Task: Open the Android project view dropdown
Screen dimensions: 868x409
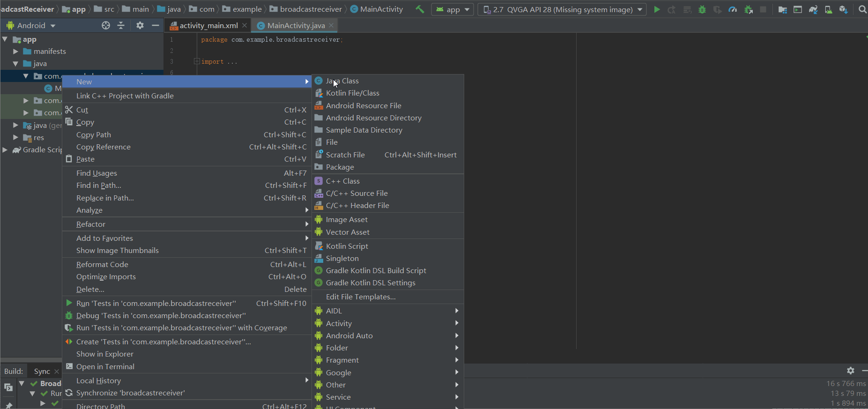Action: pyautogui.click(x=31, y=25)
